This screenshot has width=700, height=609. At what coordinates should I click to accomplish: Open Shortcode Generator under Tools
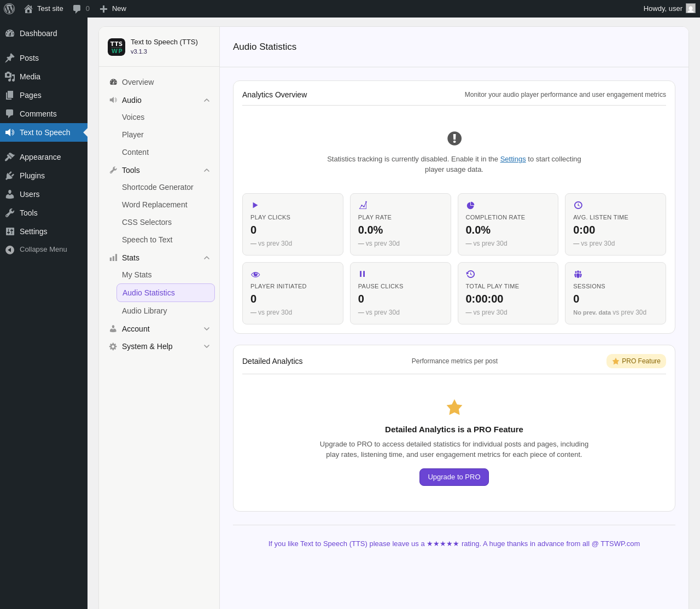coord(157,187)
